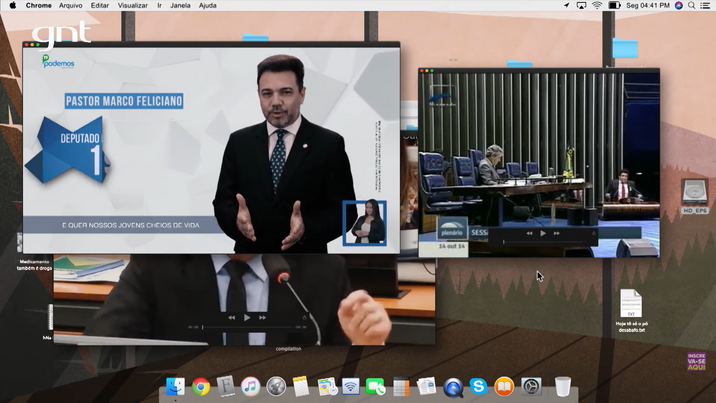Viewport: 716px width, 403px height.
Task: Open the blue Wi-Fi app icon in Dock
Action: [x=350, y=387]
